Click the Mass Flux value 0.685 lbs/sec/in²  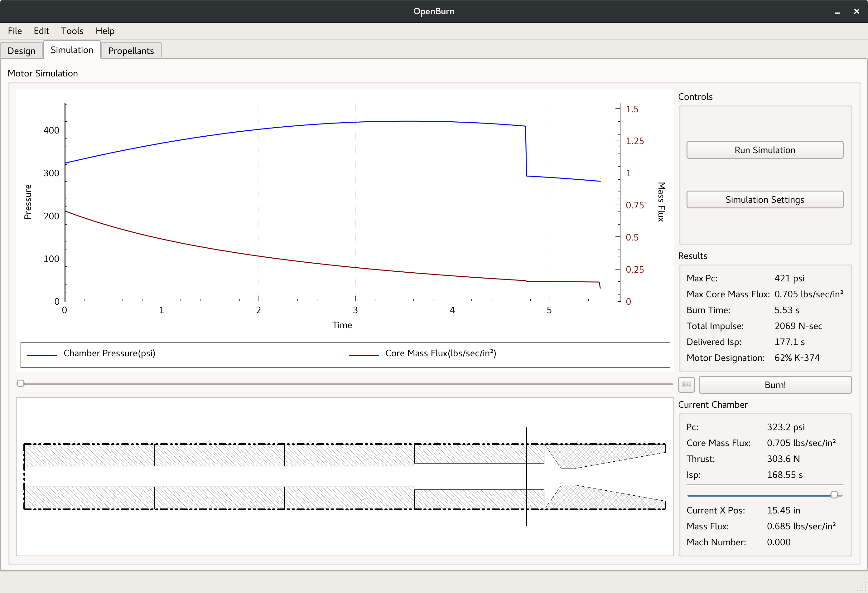click(x=801, y=526)
